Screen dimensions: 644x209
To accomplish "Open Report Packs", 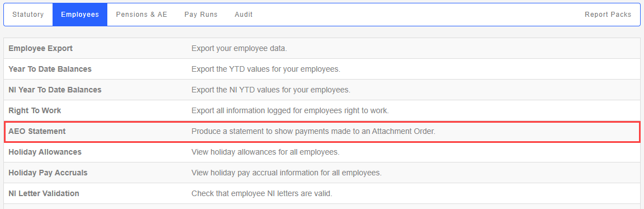I will click(x=608, y=15).
